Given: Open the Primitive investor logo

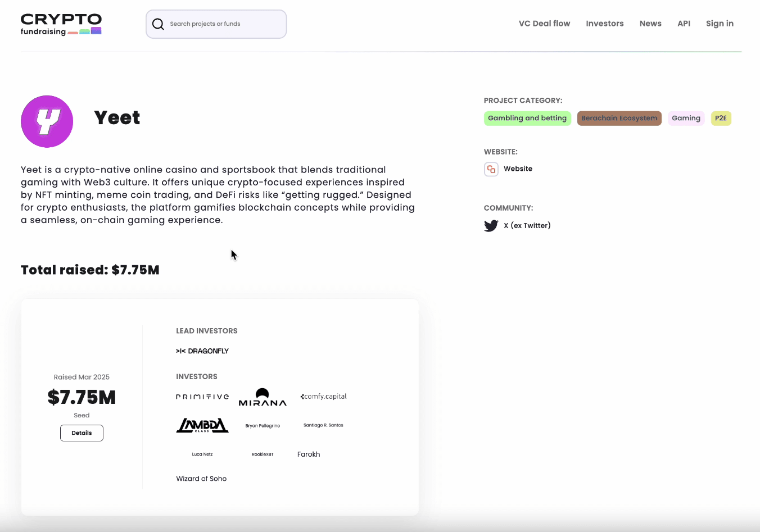Looking at the screenshot, I should click(x=202, y=397).
